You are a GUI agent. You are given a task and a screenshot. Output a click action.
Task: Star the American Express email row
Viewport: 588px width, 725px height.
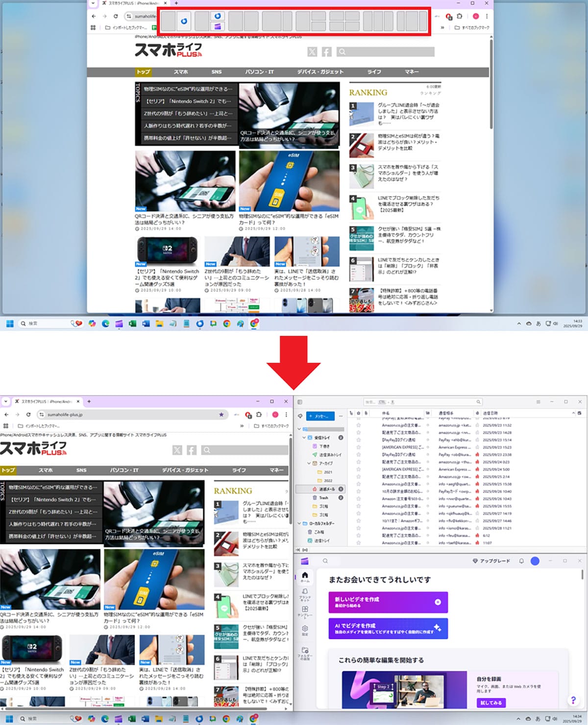pyautogui.click(x=358, y=447)
